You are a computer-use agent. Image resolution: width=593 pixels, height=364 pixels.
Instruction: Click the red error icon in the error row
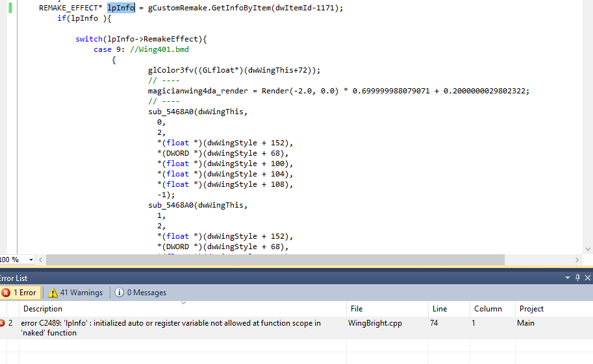pos(1,323)
